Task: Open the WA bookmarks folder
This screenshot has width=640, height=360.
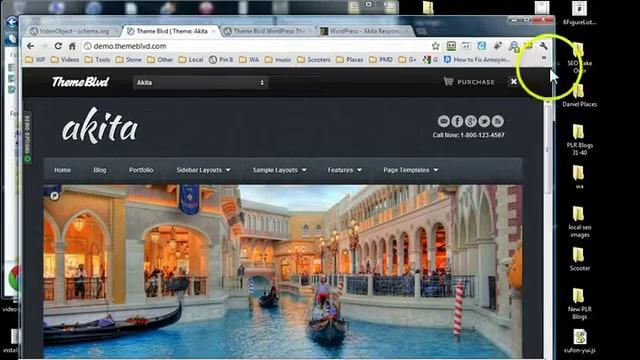Action: pos(249,60)
